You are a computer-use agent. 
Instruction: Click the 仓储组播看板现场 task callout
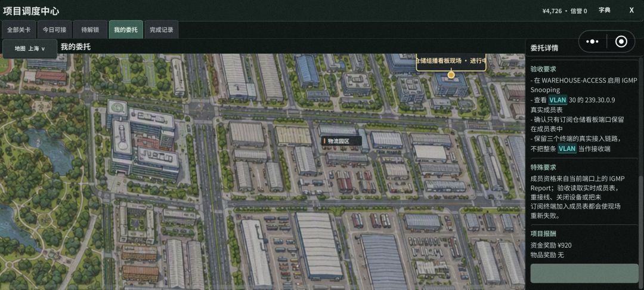[451, 61]
